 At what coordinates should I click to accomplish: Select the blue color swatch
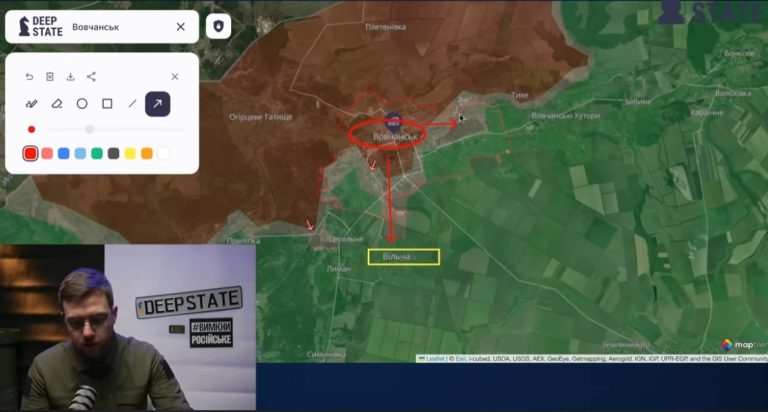pyautogui.click(x=64, y=153)
